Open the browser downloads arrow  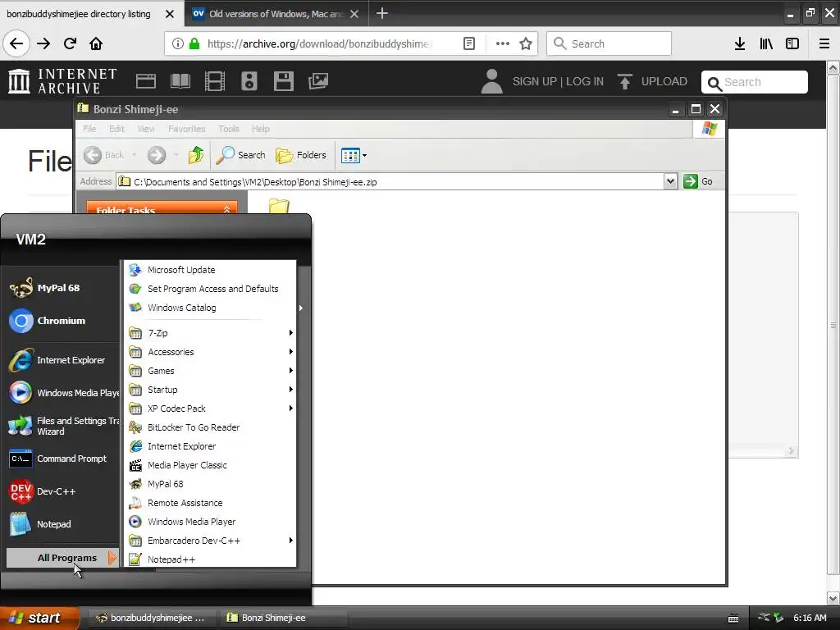pyautogui.click(x=740, y=43)
